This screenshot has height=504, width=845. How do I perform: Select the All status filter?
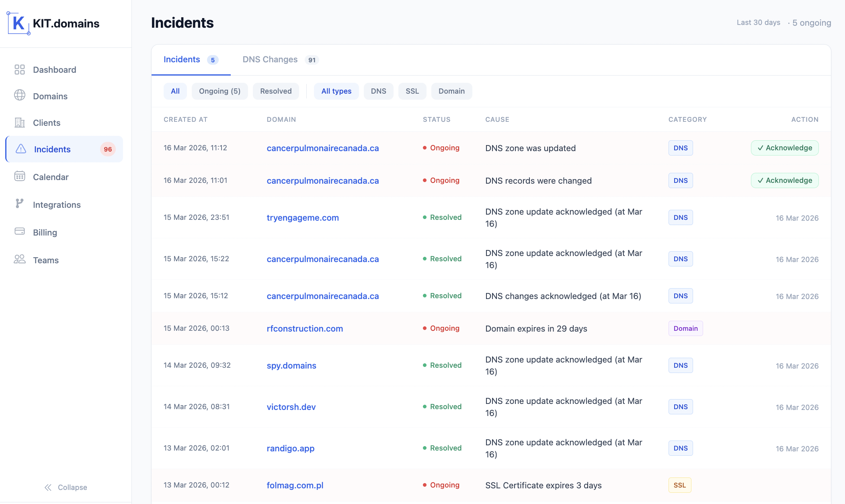(175, 91)
